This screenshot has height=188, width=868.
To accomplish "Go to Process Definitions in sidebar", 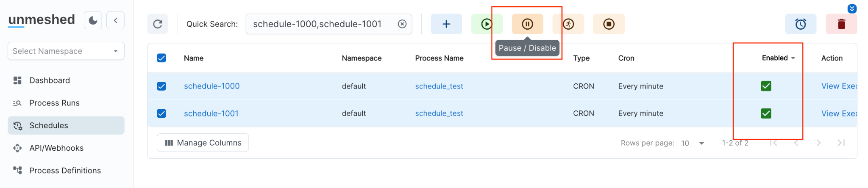I will coord(65,171).
